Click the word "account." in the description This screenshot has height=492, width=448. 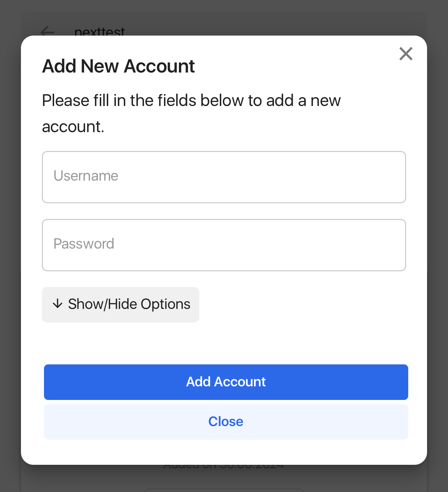[73, 127]
